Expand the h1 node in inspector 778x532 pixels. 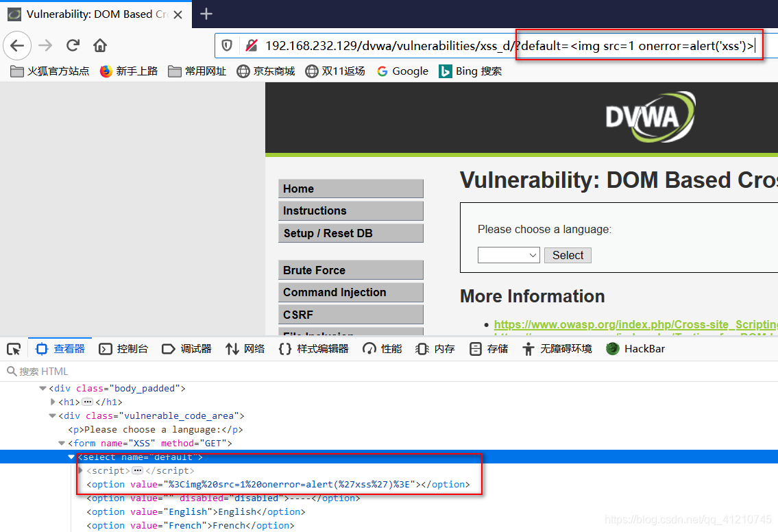point(53,402)
